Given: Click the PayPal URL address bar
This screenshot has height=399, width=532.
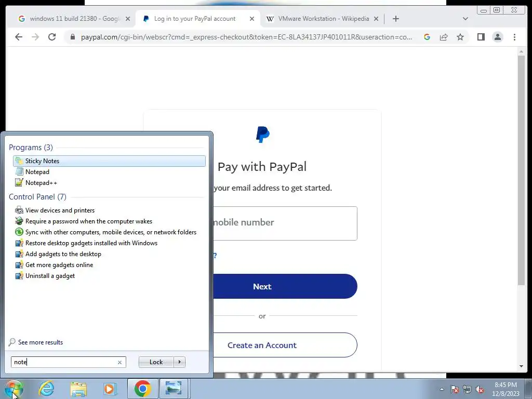Looking at the screenshot, I should pyautogui.click(x=246, y=37).
